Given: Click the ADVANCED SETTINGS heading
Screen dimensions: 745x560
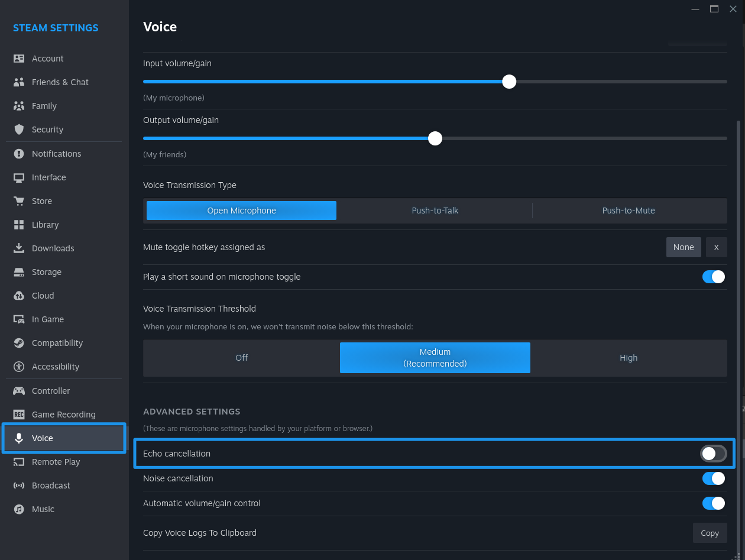Looking at the screenshot, I should 192,412.
